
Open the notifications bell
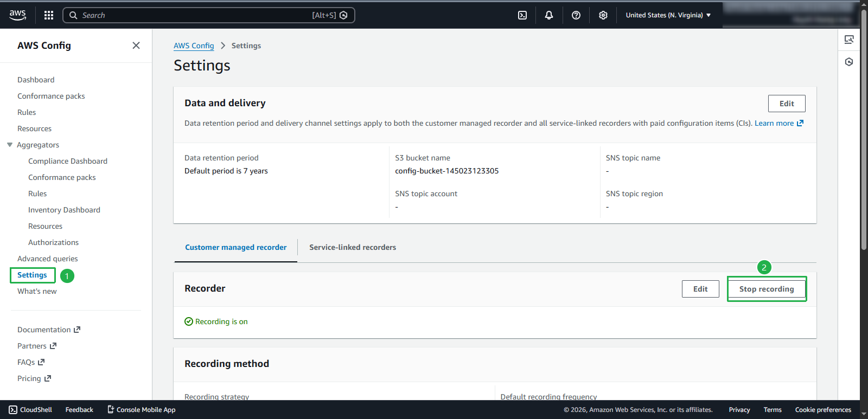549,15
